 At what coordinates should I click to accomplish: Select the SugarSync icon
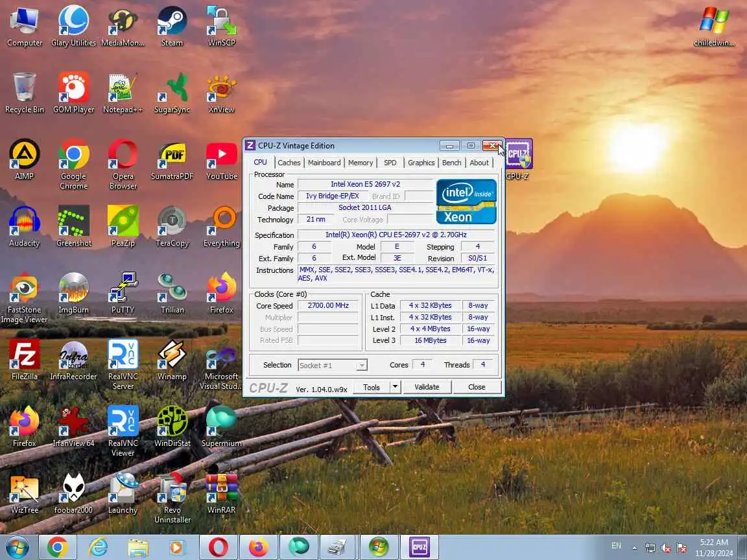[x=172, y=93]
